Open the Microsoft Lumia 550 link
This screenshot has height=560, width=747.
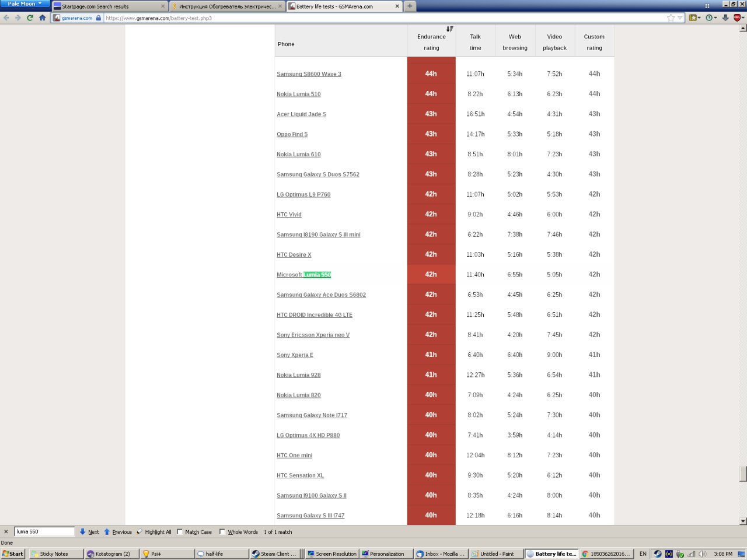(x=303, y=275)
